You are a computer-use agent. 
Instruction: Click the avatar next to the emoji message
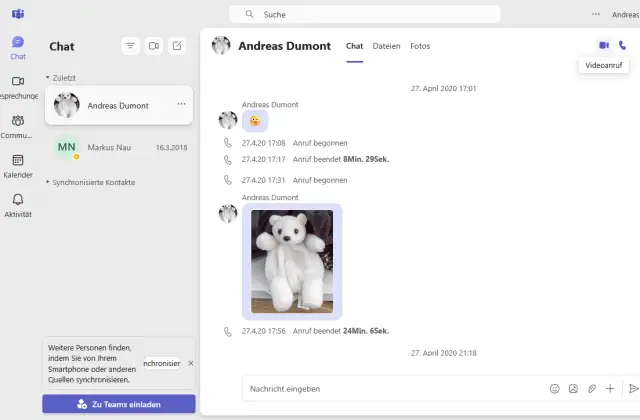click(228, 120)
